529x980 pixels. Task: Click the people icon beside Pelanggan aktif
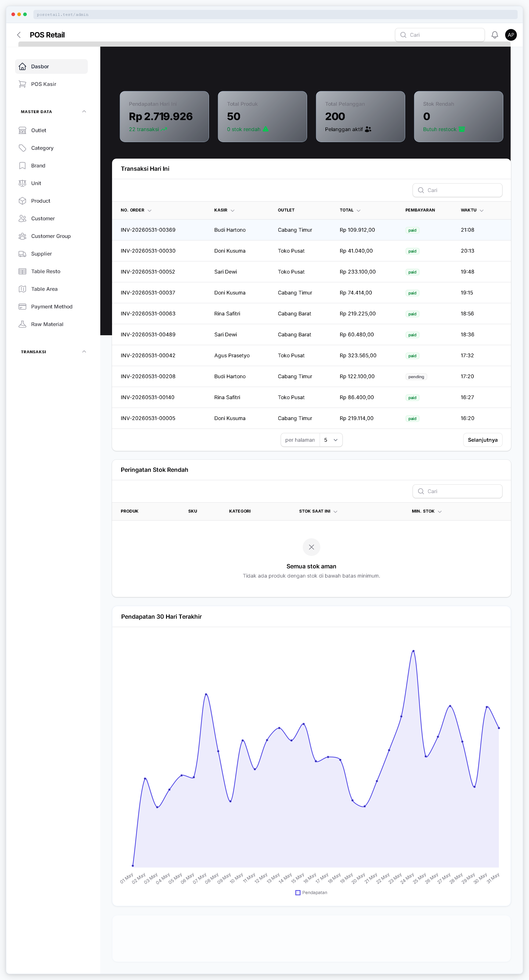(x=368, y=129)
